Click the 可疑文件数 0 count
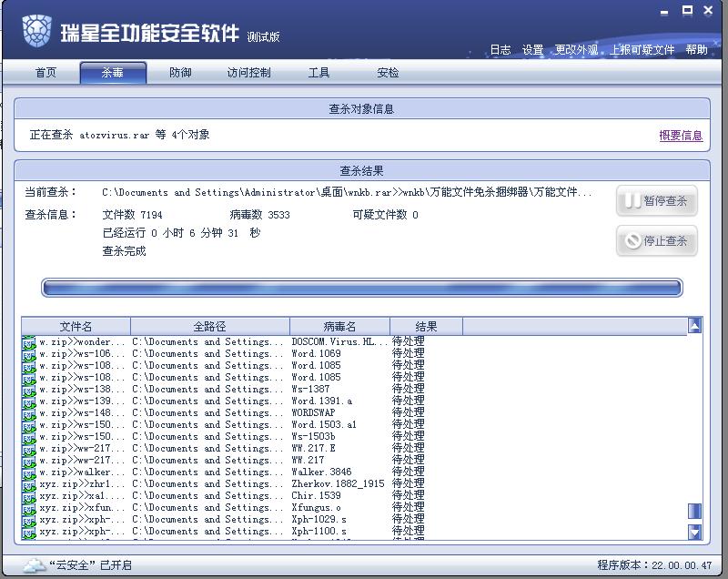This screenshot has width=728, height=579. 385,215
